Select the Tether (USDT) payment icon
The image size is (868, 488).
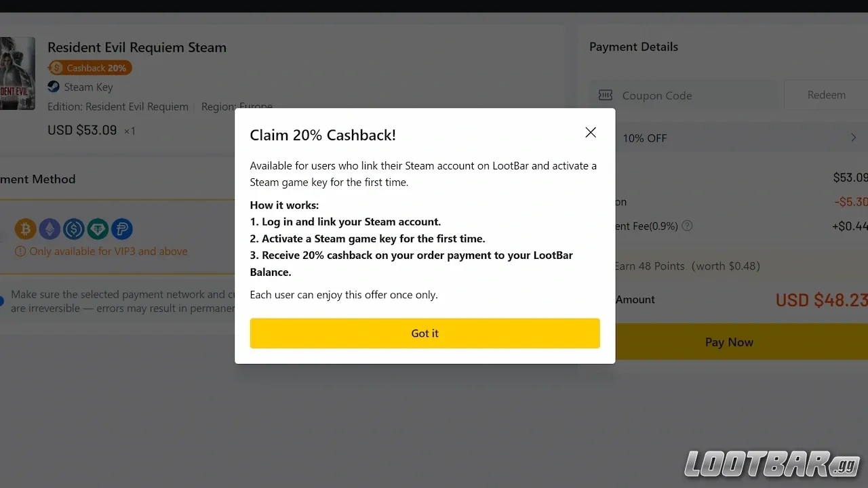(x=98, y=229)
